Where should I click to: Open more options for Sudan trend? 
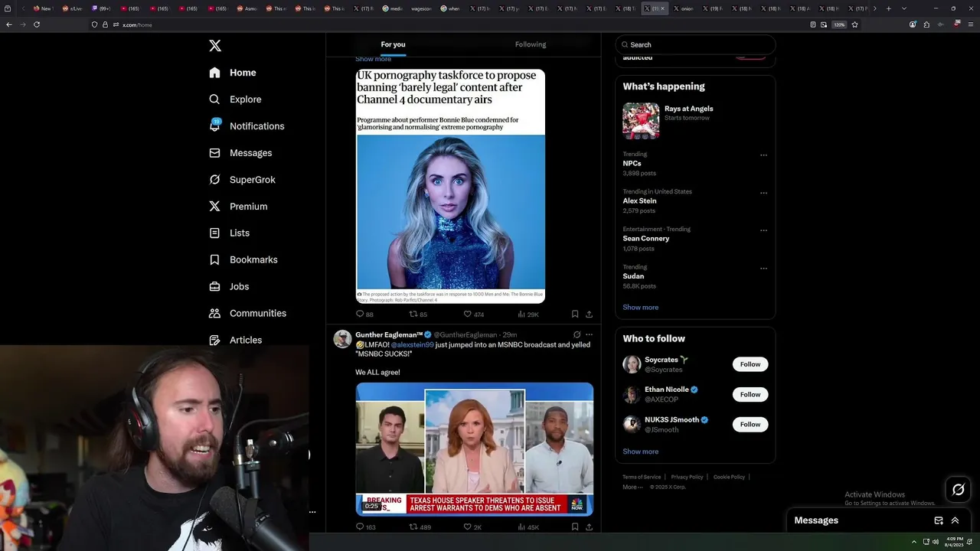(x=763, y=269)
